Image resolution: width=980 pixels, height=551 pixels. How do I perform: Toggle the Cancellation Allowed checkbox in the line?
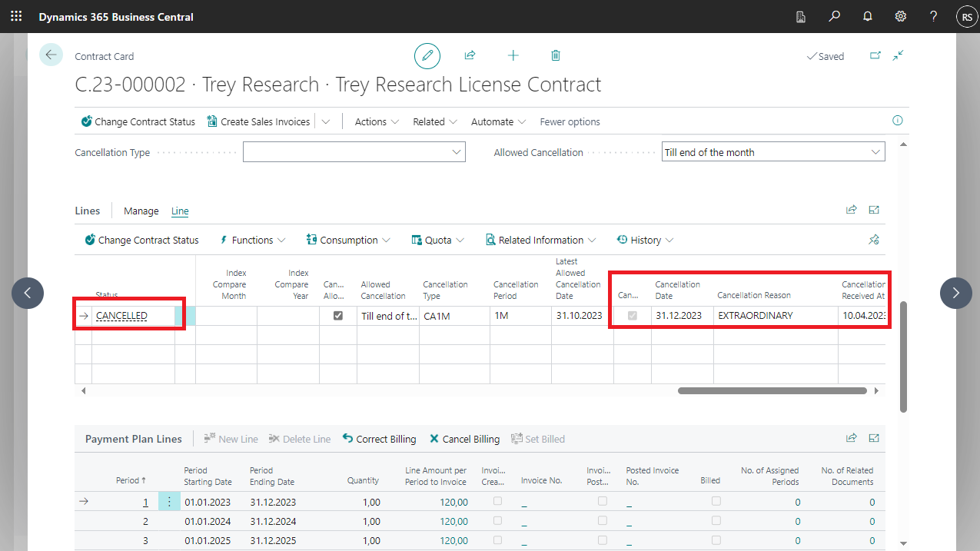(x=337, y=315)
